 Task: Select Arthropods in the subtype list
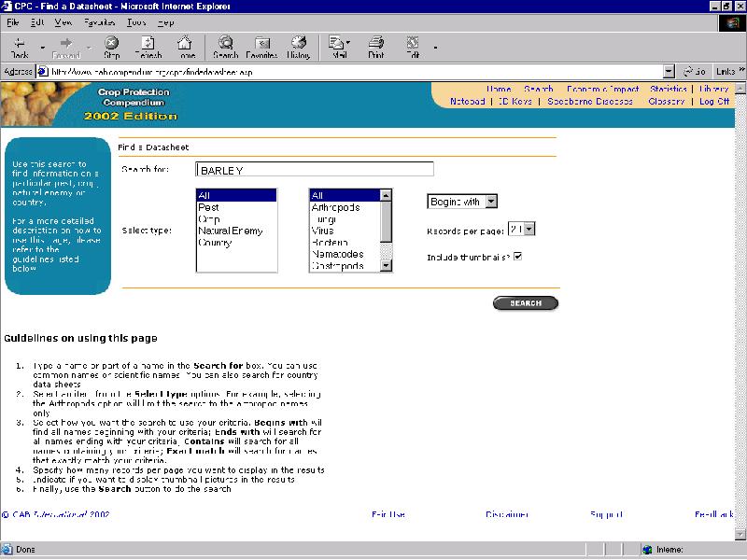click(345, 207)
